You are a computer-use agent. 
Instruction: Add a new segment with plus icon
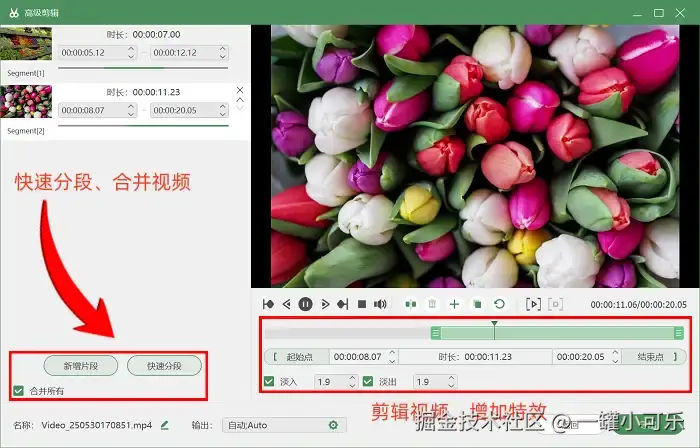pyautogui.click(x=454, y=304)
